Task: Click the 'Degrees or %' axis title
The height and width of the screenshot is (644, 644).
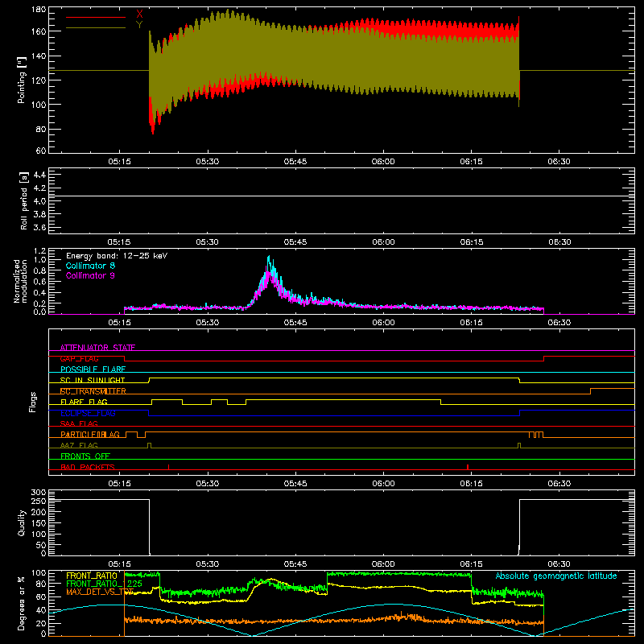Action: (21, 603)
